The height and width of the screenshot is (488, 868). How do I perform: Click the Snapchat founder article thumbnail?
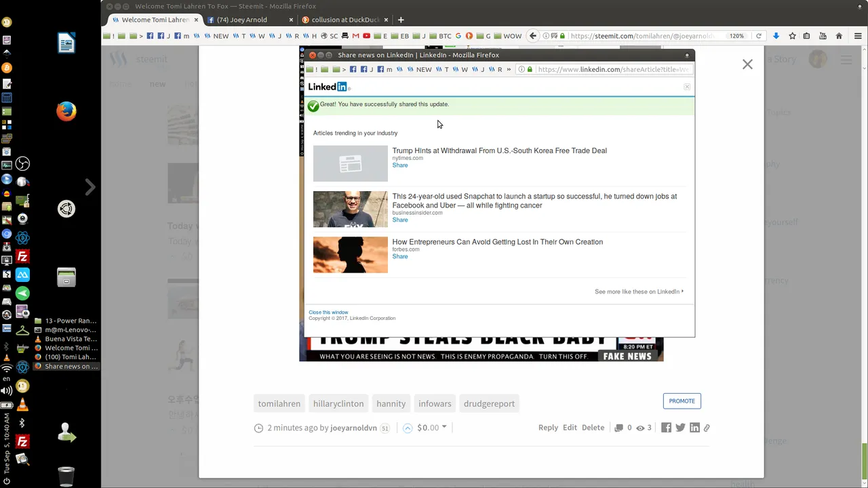point(351,209)
